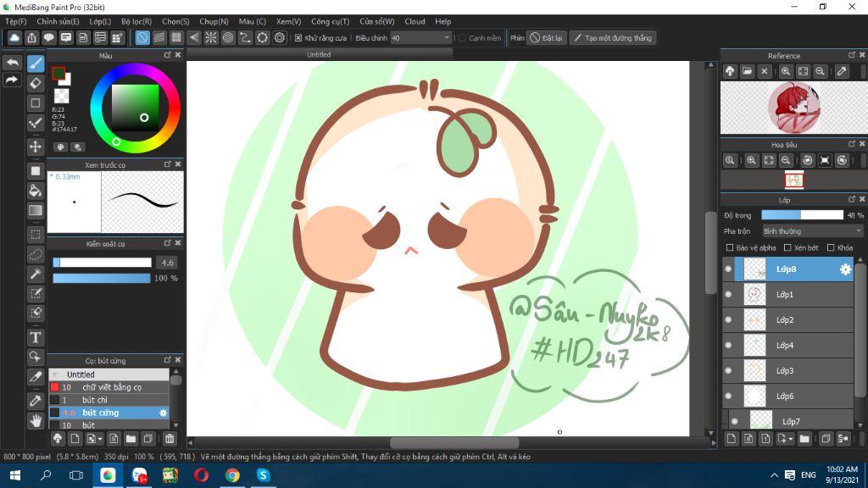Open Chrome from the taskbar
This screenshot has width=868, height=488.
coord(232,475)
